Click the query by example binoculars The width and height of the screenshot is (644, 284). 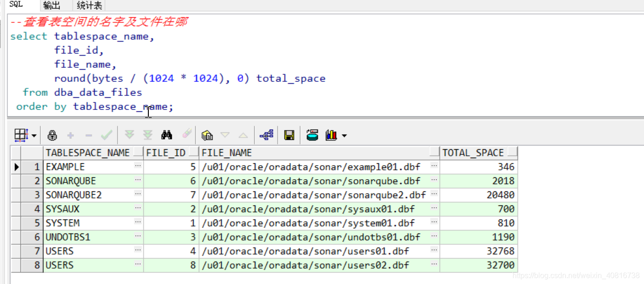click(167, 135)
